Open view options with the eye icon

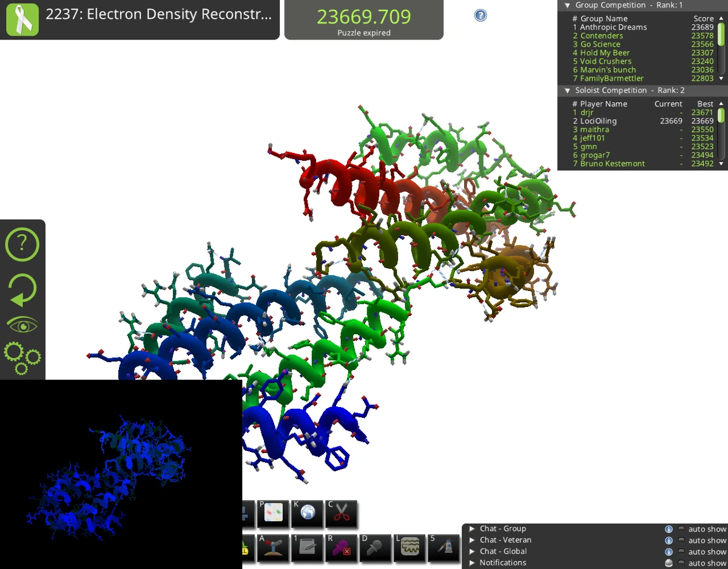pyautogui.click(x=22, y=323)
